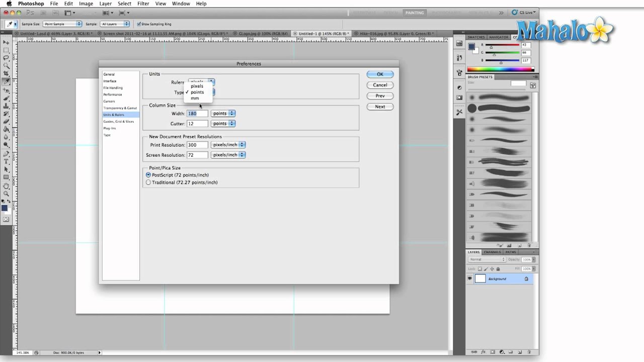Viewport: 644px width, 362px height.
Task: Click the Layers panel trash icon
Action: 529,352
